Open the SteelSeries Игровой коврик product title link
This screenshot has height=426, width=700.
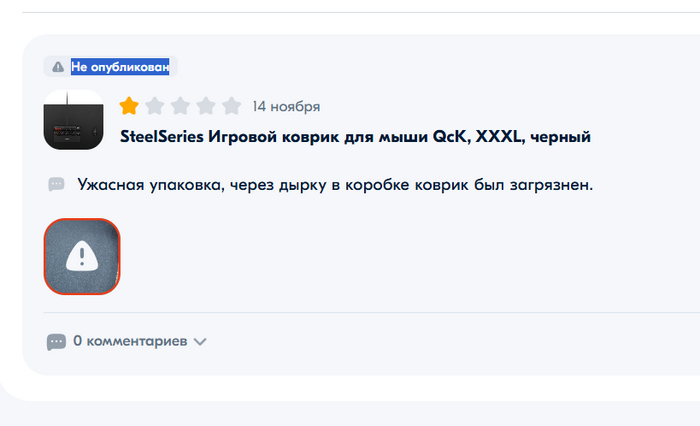click(356, 135)
